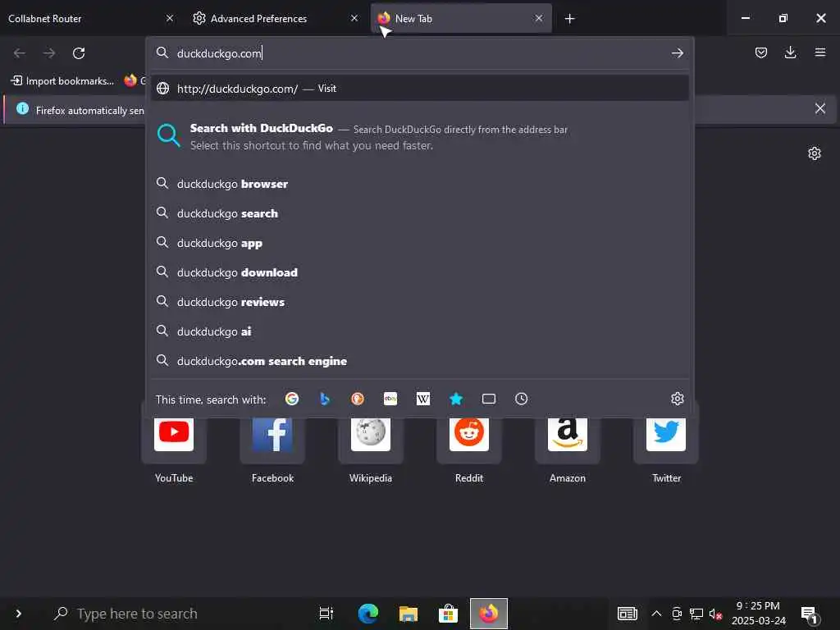840x630 pixels.
Task: Switch to the Collabnet Router tab
Action: 89,18
